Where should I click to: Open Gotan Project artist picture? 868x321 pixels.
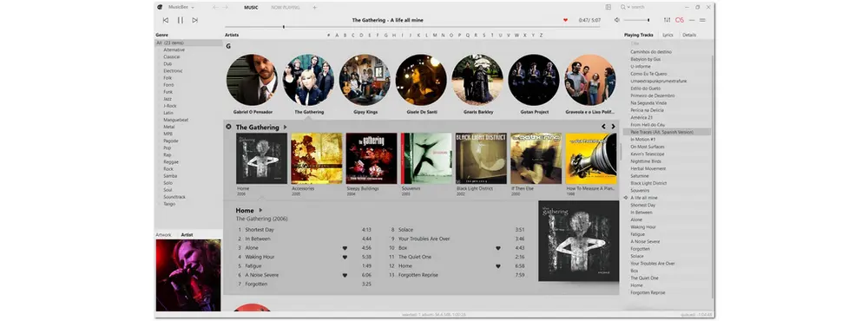(x=534, y=80)
